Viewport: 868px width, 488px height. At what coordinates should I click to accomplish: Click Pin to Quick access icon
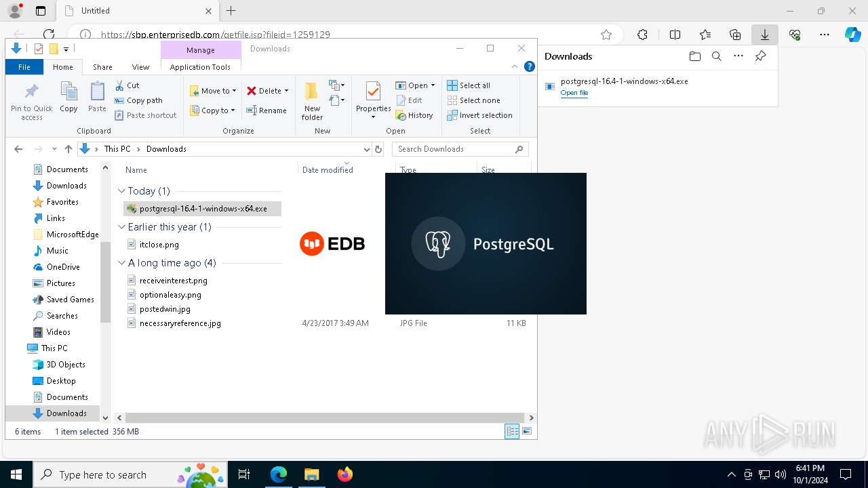click(31, 102)
